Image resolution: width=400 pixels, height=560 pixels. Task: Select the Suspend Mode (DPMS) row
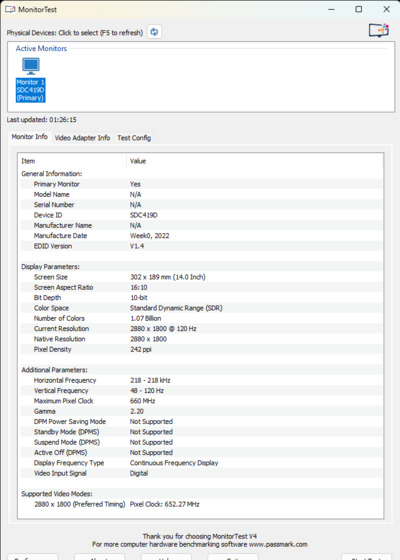click(201, 443)
